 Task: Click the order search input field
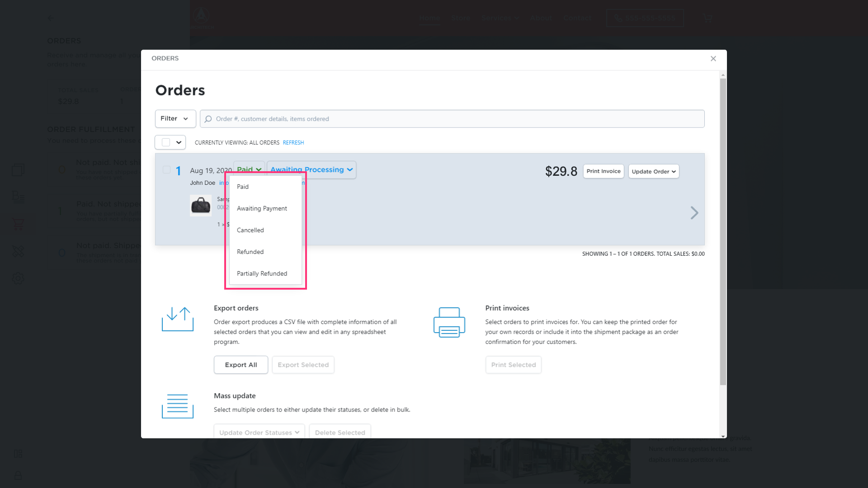(x=452, y=119)
